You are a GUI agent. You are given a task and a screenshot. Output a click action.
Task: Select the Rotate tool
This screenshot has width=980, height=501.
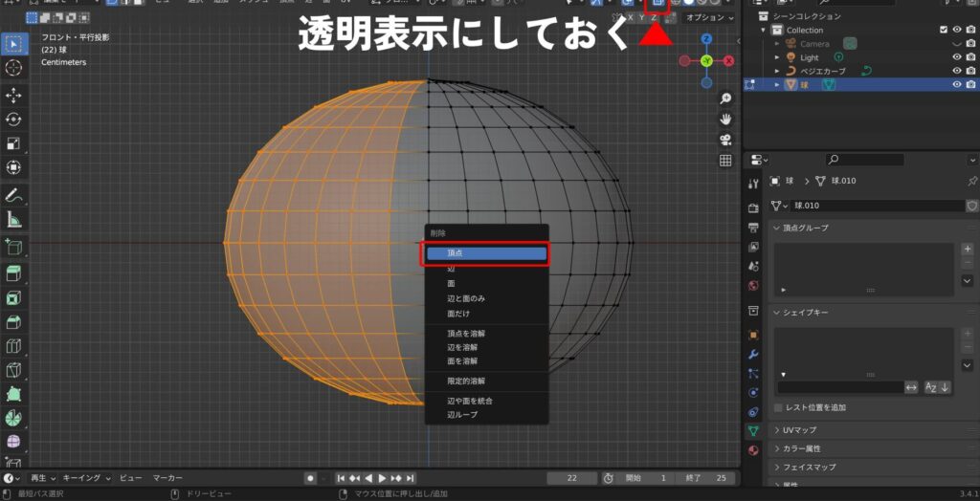(13, 120)
